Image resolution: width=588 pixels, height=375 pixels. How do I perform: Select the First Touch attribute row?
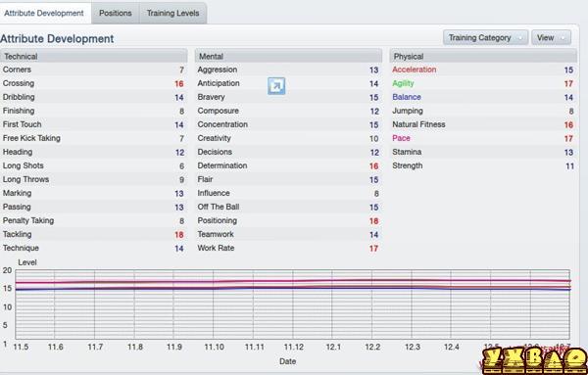pos(94,124)
